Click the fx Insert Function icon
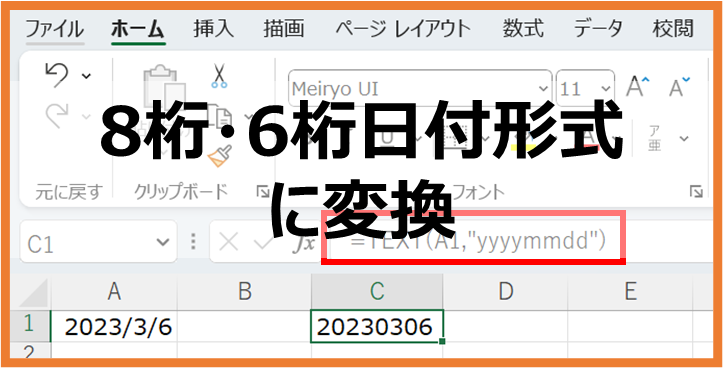The image size is (723, 368). [303, 242]
